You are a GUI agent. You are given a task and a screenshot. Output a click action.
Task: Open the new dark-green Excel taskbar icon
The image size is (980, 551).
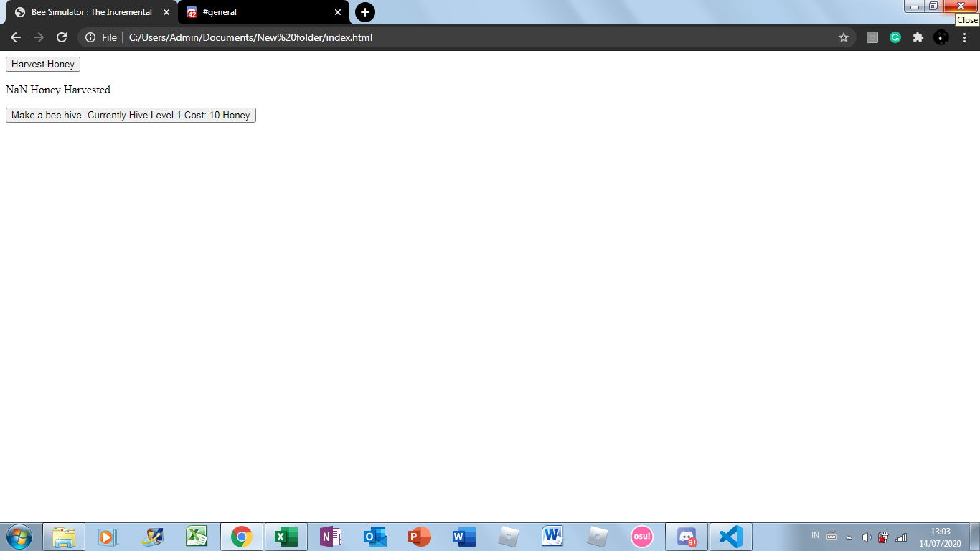pyautogui.click(x=286, y=537)
